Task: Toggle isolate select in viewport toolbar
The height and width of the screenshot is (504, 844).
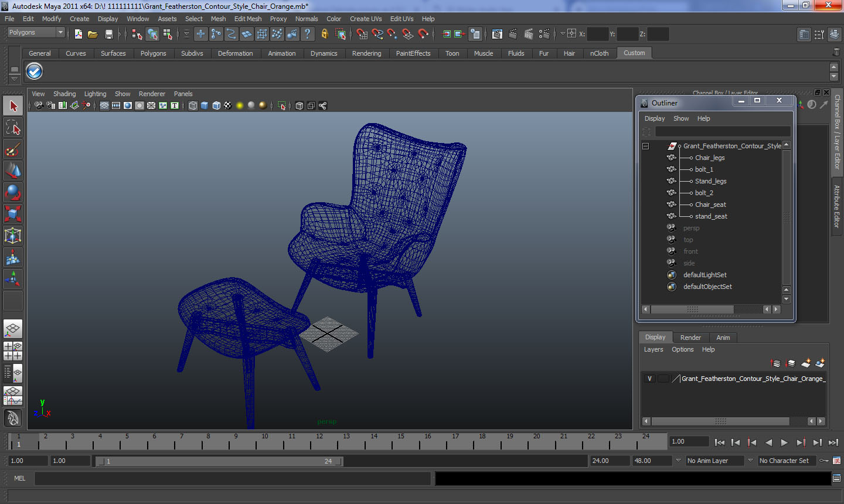Action: (x=281, y=105)
